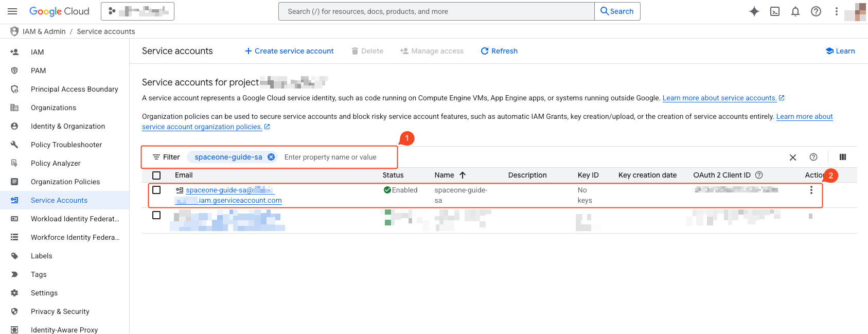Image resolution: width=868 pixels, height=334 pixels.
Task: Open Policy Troubleshooter in sidebar
Action: 66,145
